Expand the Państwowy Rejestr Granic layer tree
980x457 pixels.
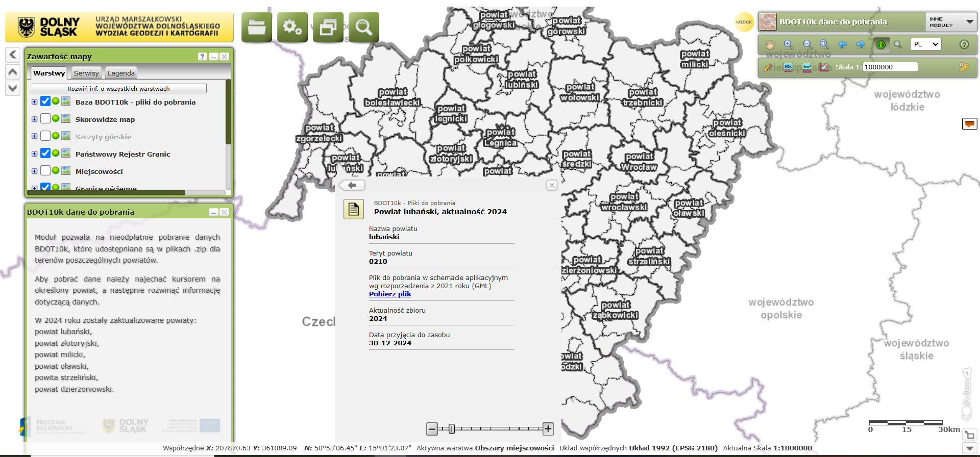coord(34,154)
